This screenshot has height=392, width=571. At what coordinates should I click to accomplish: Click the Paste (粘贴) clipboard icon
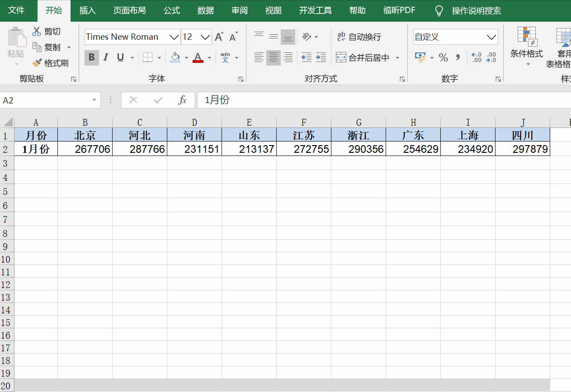[x=16, y=37]
